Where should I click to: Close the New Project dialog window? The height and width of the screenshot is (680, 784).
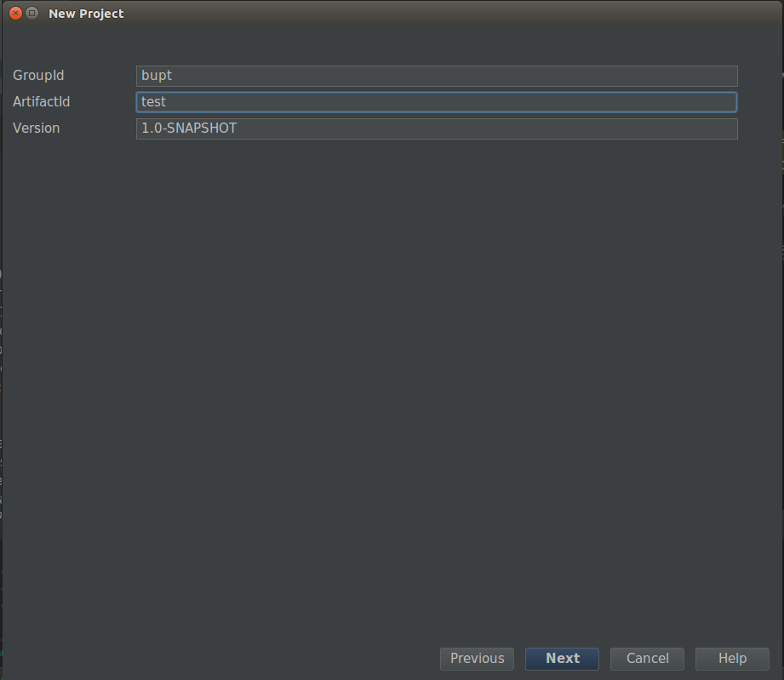coord(15,14)
